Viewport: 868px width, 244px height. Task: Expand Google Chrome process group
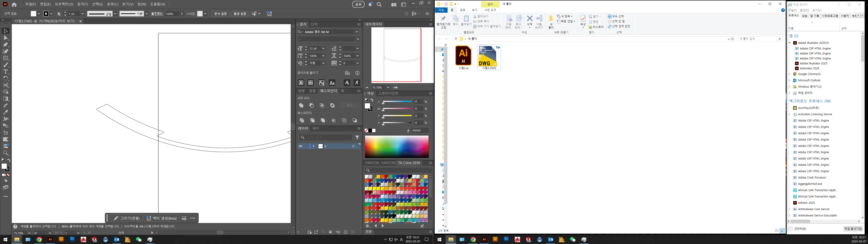[x=790, y=74]
